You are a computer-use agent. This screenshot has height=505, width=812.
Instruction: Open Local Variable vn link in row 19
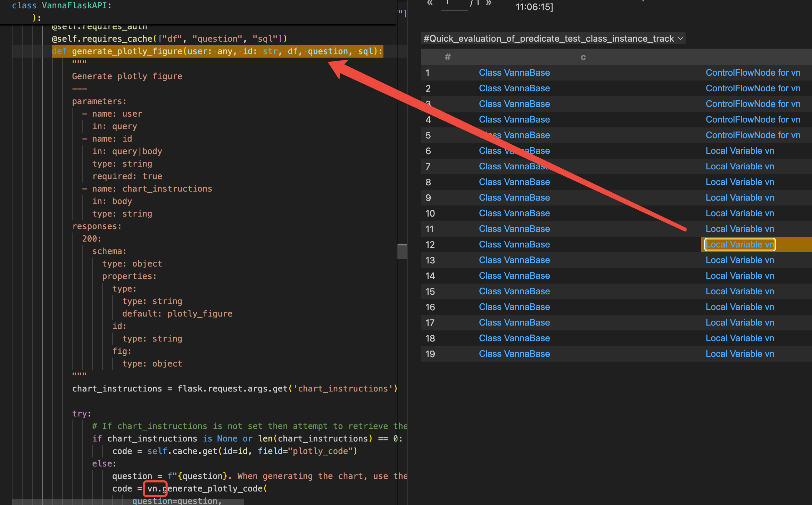pos(740,354)
